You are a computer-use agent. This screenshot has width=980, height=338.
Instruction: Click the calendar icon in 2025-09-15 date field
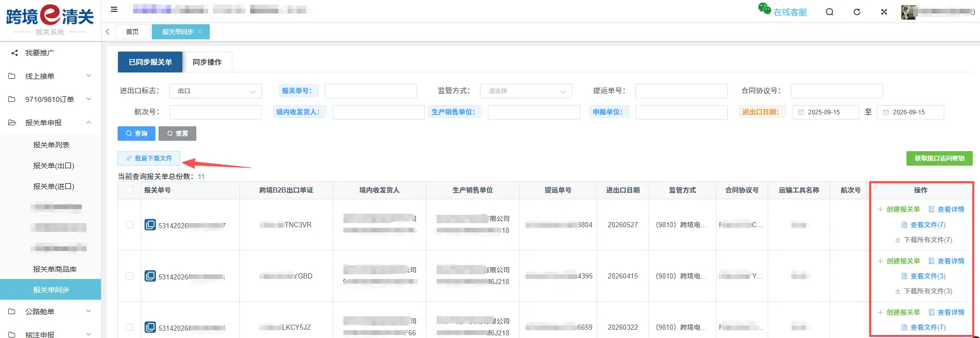801,112
